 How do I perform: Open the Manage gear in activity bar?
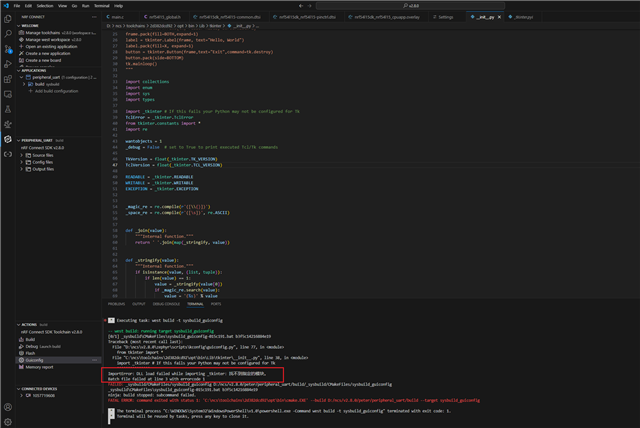pyautogui.click(x=8, y=422)
